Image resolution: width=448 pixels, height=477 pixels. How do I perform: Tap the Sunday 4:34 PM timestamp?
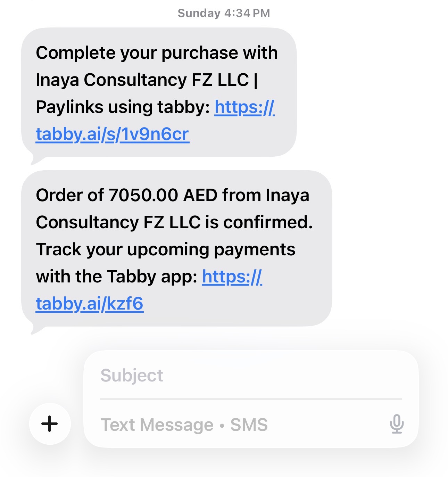pos(224,13)
